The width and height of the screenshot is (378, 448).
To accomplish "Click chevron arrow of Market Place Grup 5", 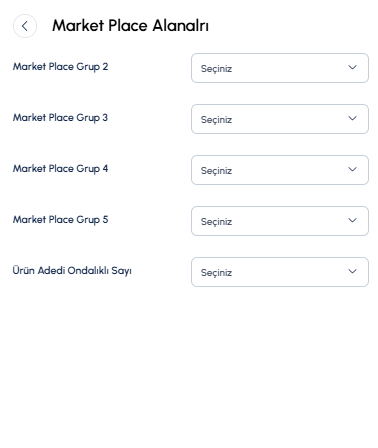I will [x=352, y=220].
